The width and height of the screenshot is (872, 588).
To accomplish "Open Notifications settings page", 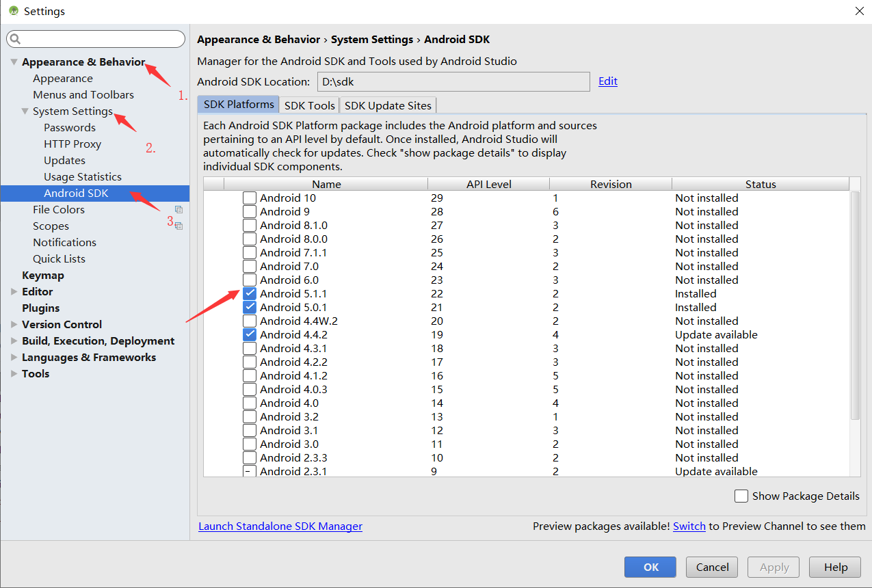I will click(x=65, y=243).
